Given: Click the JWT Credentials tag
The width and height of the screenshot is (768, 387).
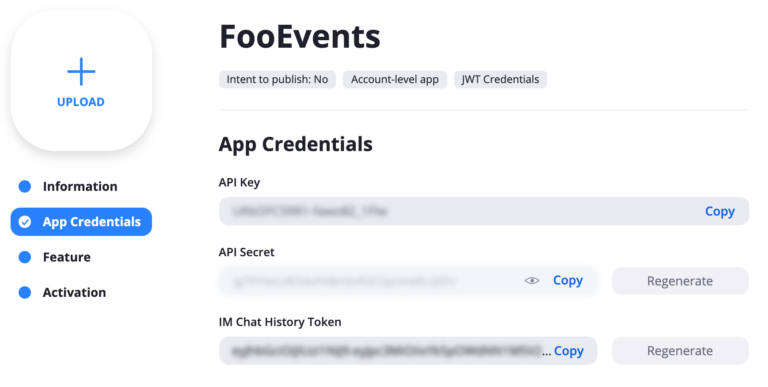Looking at the screenshot, I should 500,79.
